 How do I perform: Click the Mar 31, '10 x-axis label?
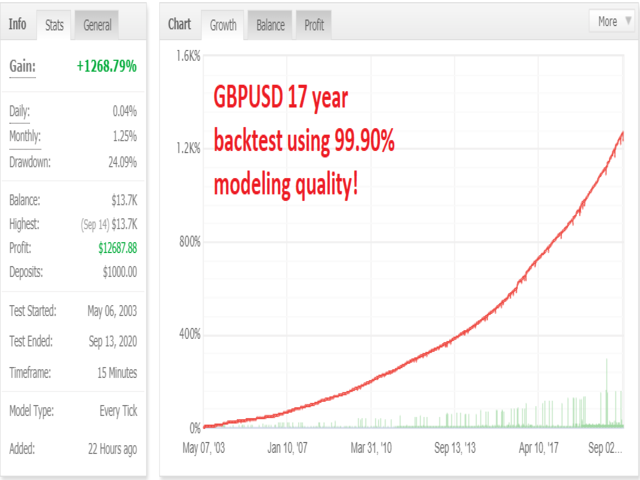[371, 448]
